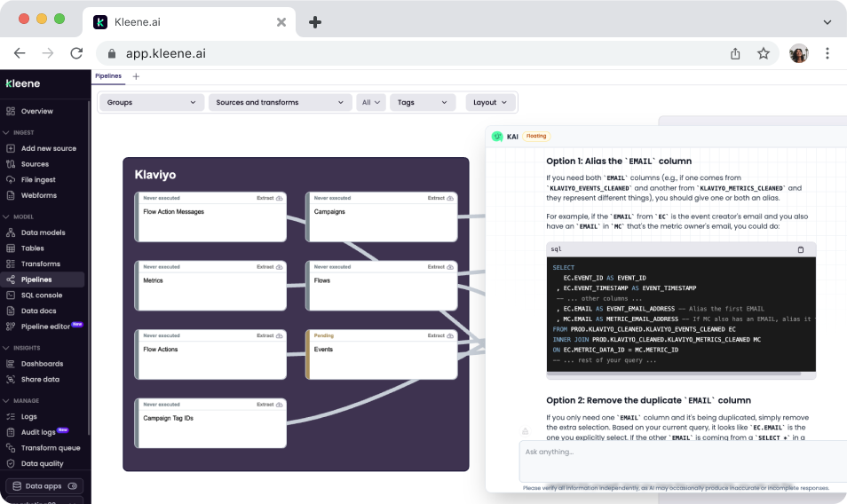Image resolution: width=847 pixels, height=504 pixels.
Task: Close the Kleene.ai browser tab
Action: (x=281, y=22)
